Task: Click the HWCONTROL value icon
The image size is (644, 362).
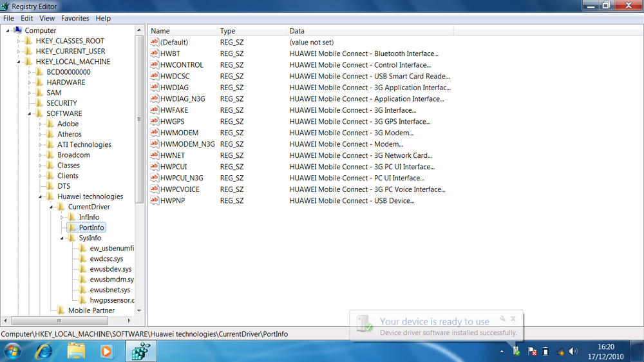Action: click(155, 64)
